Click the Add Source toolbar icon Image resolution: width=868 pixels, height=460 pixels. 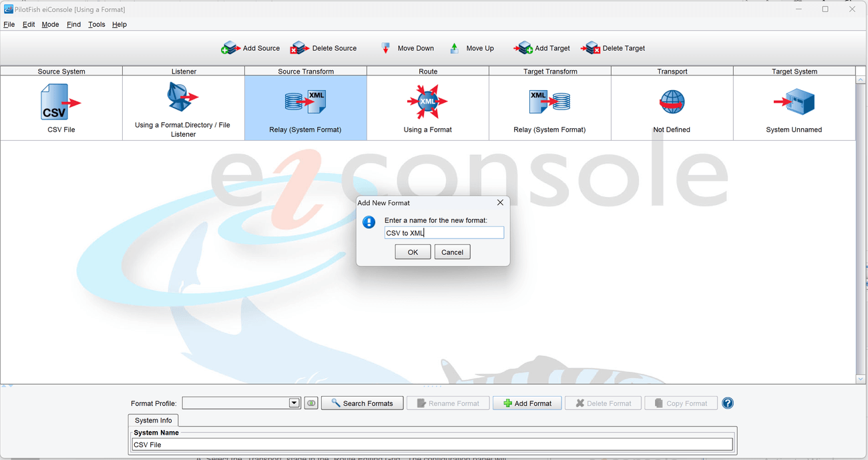point(230,48)
